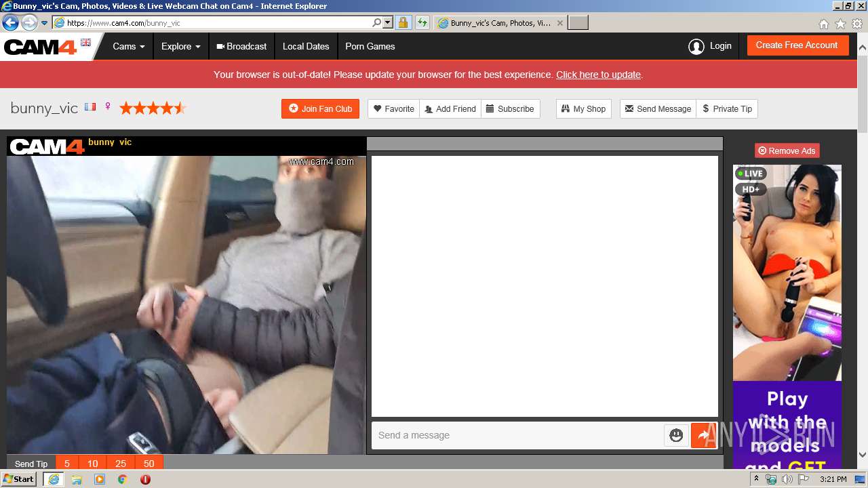Click the orange send arrow button

click(704, 435)
